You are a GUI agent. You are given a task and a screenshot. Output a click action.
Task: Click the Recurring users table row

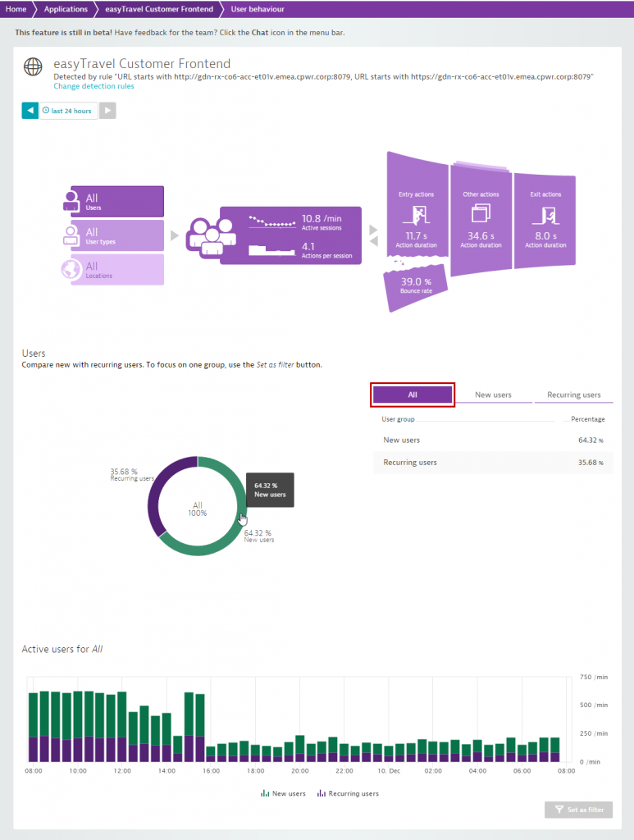point(493,463)
